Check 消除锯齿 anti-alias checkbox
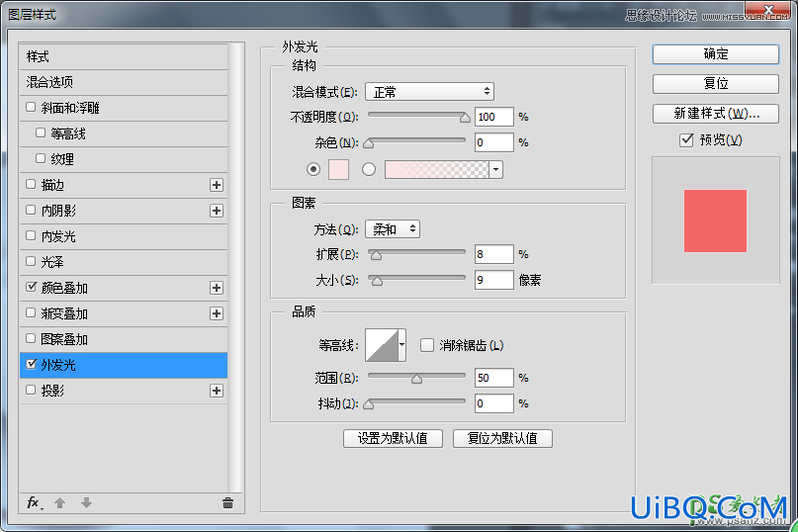This screenshot has height=532, width=798. click(x=427, y=345)
